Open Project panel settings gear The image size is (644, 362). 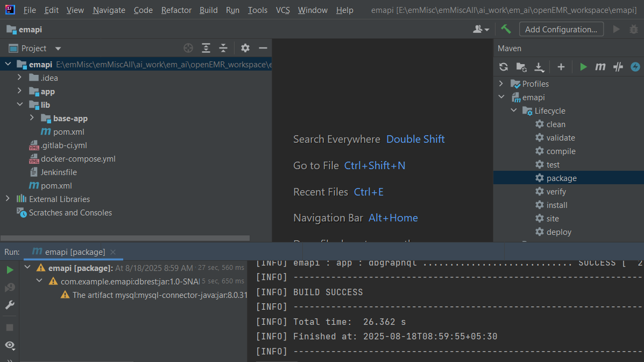pyautogui.click(x=245, y=48)
